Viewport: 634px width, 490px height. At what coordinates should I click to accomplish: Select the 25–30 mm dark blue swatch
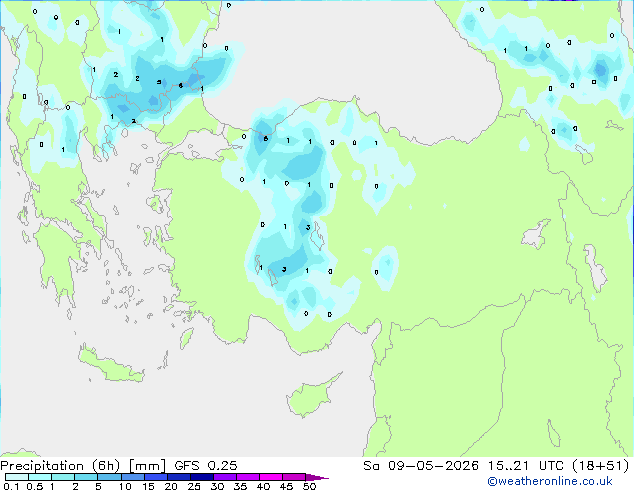202,477
